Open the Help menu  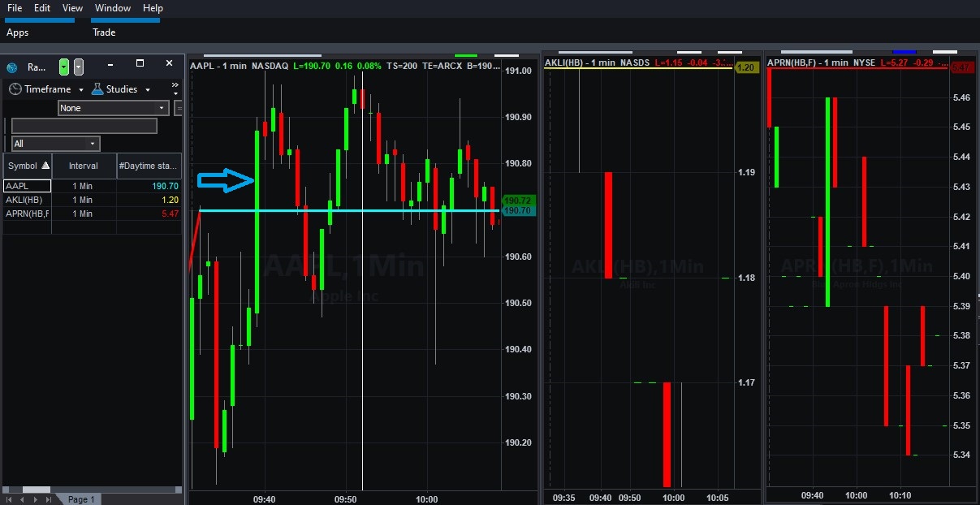pos(153,8)
